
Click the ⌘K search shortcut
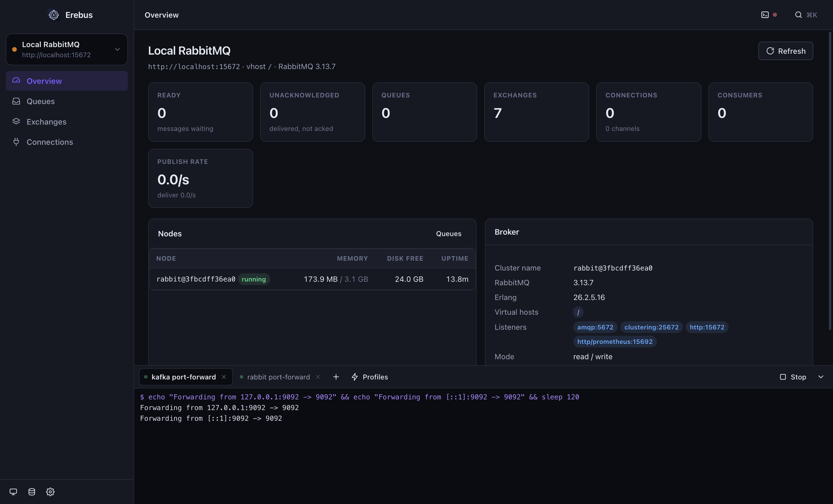tap(811, 15)
